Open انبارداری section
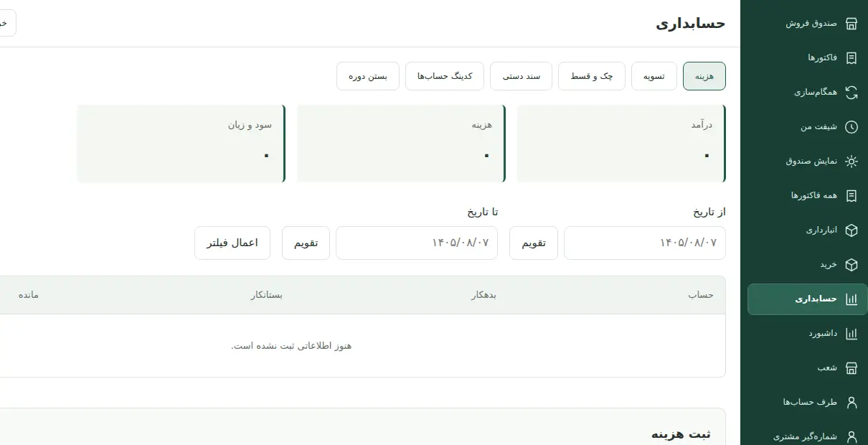This screenshot has height=445, width=868. pos(807,230)
